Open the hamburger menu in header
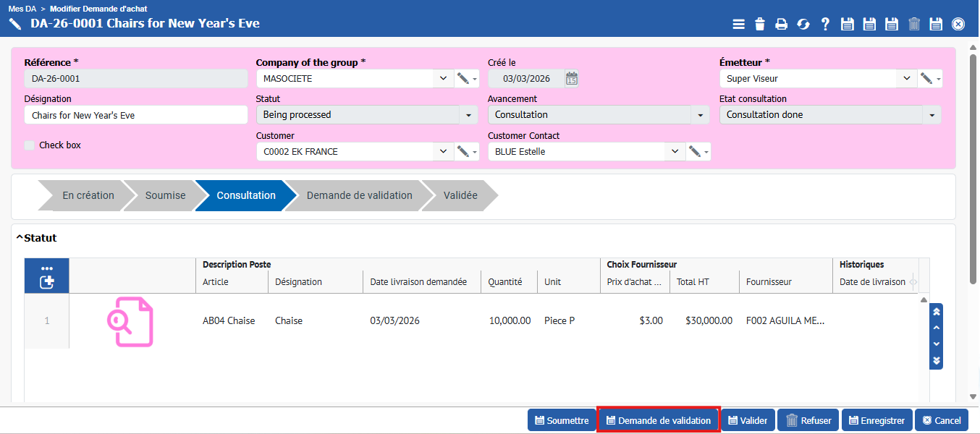The height and width of the screenshot is (434, 980). [x=738, y=24]
